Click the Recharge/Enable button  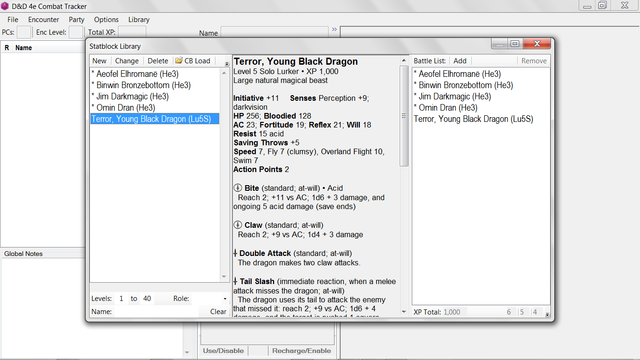[301, 351]
